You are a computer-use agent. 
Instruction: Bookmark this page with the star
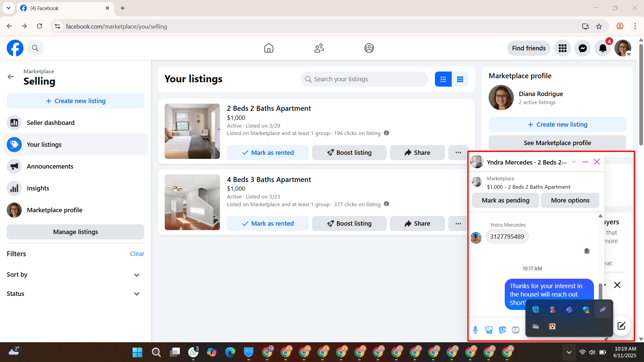[599, 26]
